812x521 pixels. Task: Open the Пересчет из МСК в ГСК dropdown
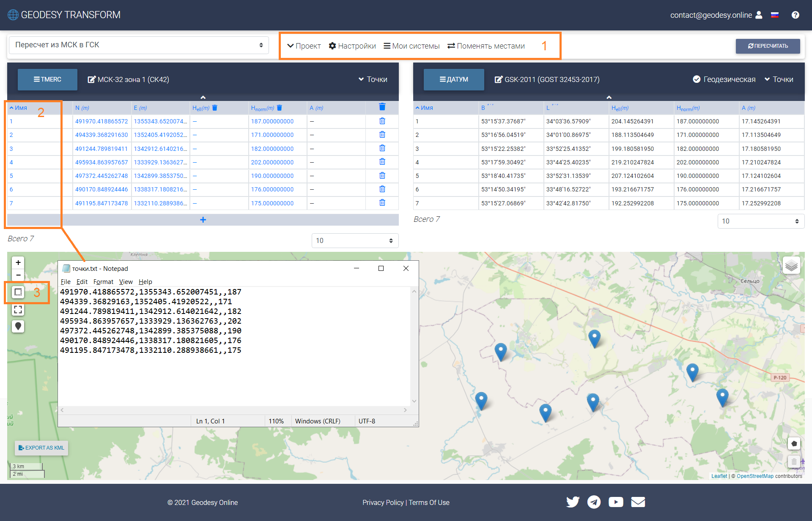tap(138, 45)
